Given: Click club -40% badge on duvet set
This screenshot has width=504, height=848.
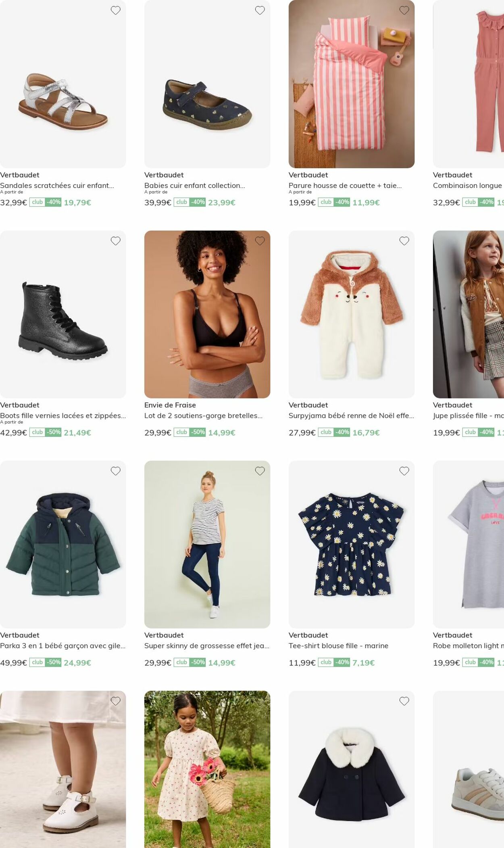Looking at the screenshot, I should coord(334,202).
